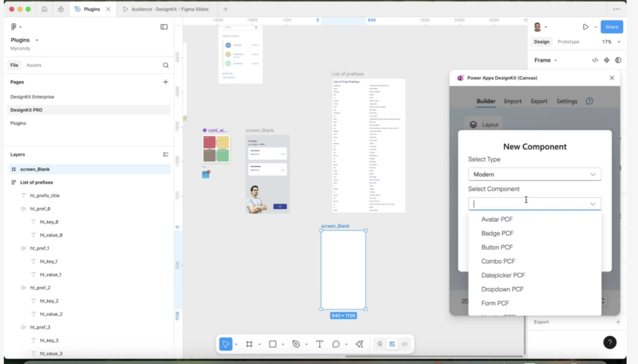Click the Select Component input field

tap(534, 204)
